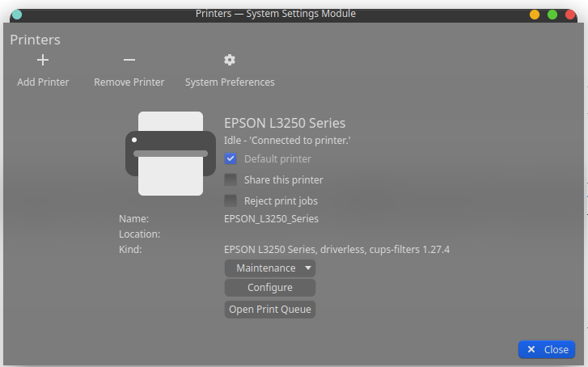Minimize window with the orange title bar button
The width and height of the screenshot is (588, 367).
click(535, 15)
